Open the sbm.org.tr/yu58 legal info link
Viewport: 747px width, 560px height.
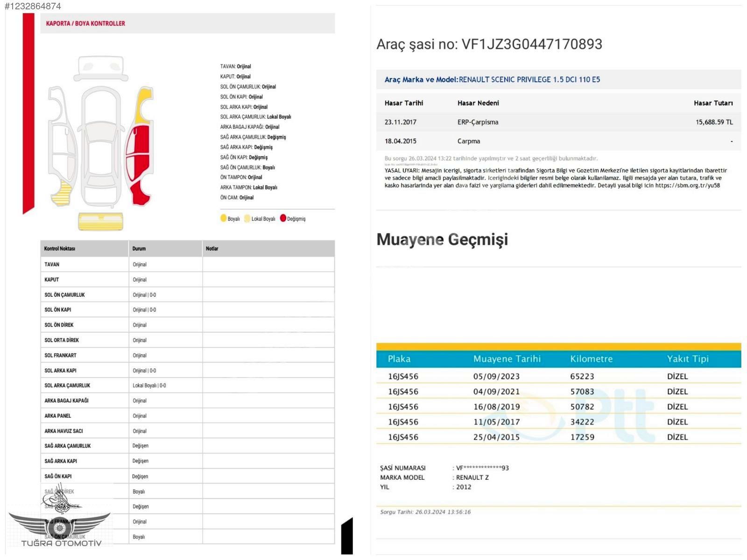click(x=687, y=185)
